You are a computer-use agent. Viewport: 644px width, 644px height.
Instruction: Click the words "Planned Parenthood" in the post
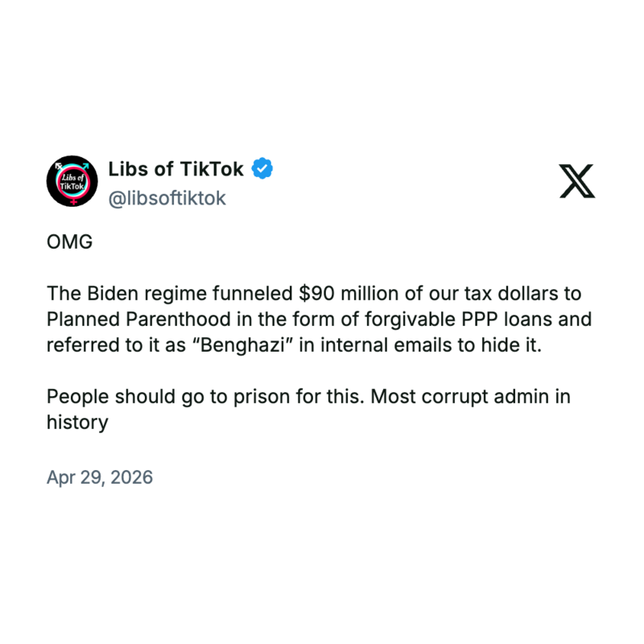coord(133,319)
